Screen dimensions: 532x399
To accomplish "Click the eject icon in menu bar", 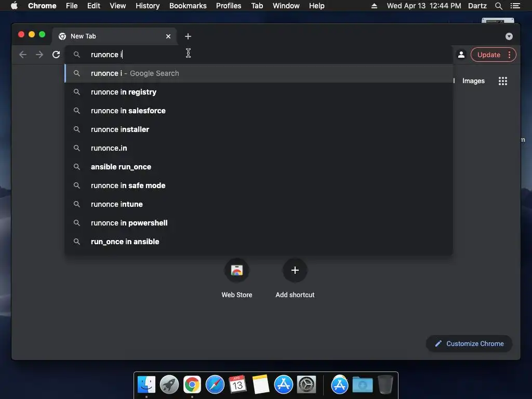I will [x=374, y=6].
